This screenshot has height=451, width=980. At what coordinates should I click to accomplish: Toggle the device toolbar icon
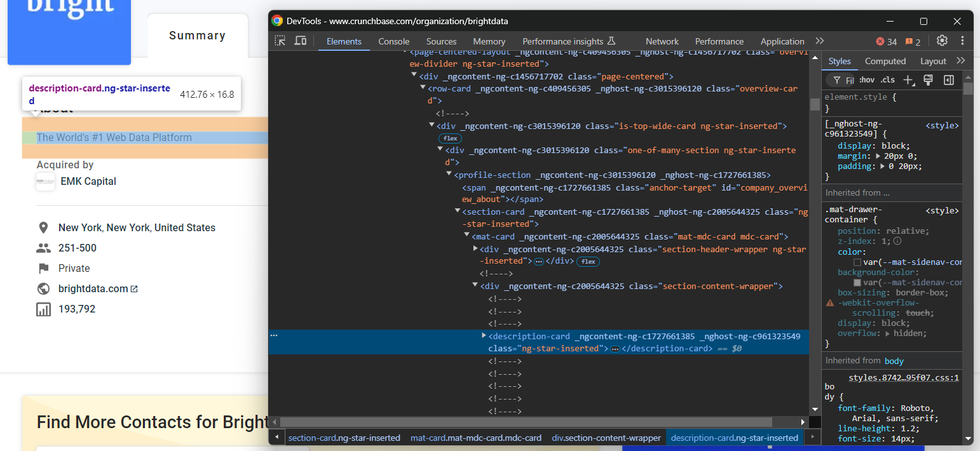tap(300, 40)
